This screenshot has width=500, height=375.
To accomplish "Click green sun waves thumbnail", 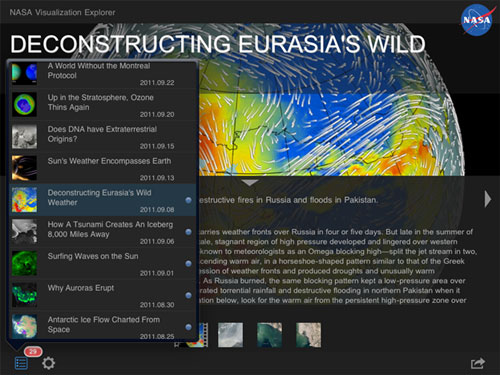I will pyautogui.click(x=24, y=263).
